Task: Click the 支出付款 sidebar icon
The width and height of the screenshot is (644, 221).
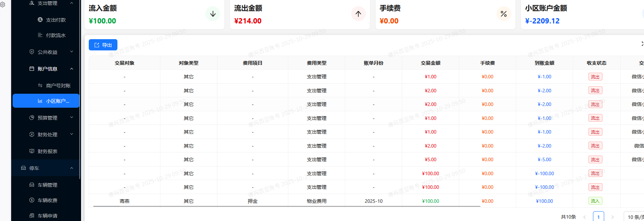Action: 40,20
